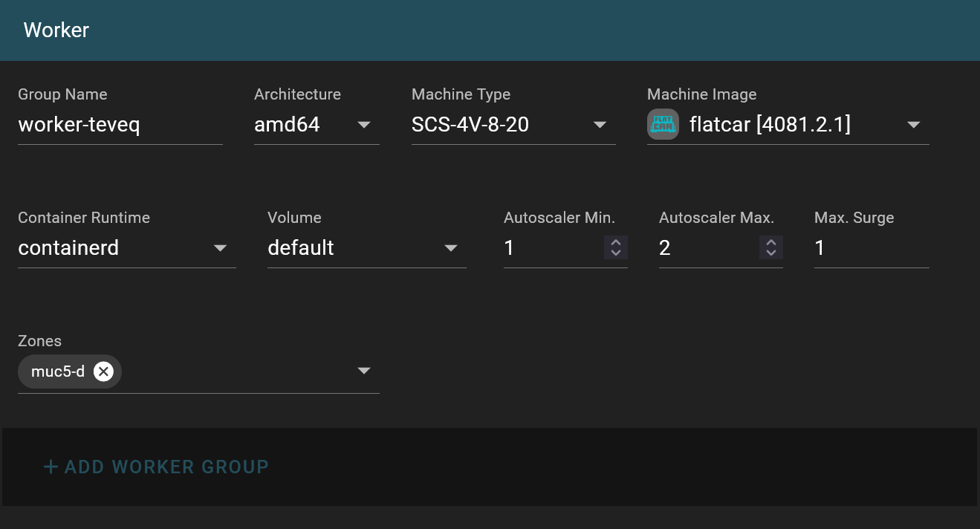Click the Max. Surge input field
This screenshot has height=529, width=980.
872,248
